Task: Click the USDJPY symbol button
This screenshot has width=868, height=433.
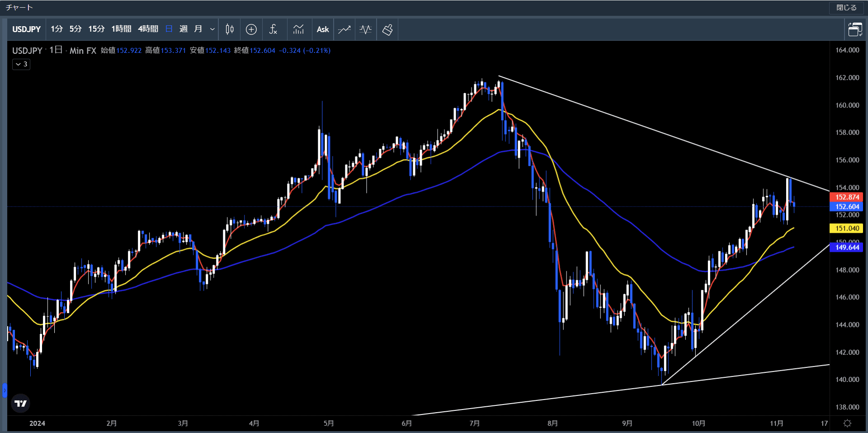Action: (27, 29)
